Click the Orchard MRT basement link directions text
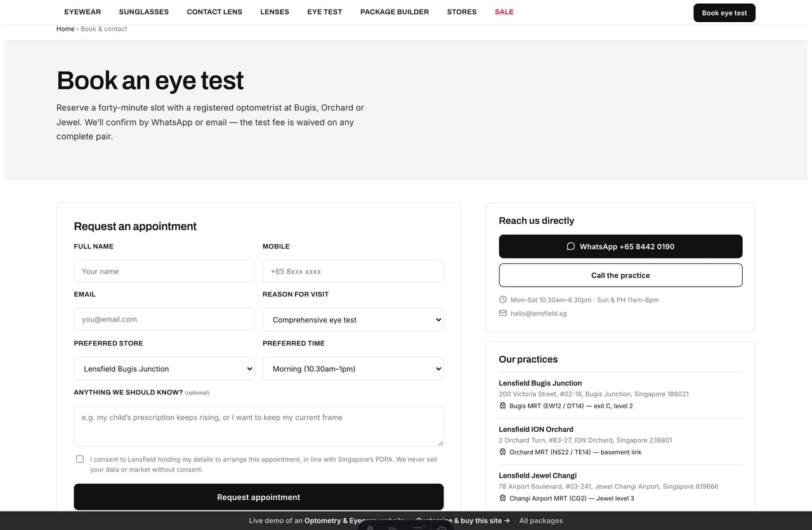Screen dimensions: 812x530 (575, 452)
